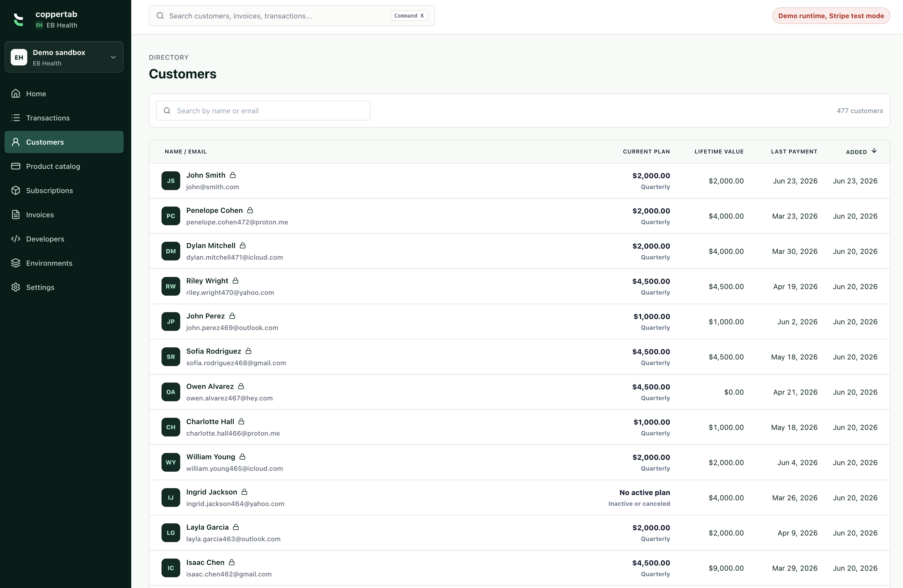Click the 477 customers count

tap(860, 110)
